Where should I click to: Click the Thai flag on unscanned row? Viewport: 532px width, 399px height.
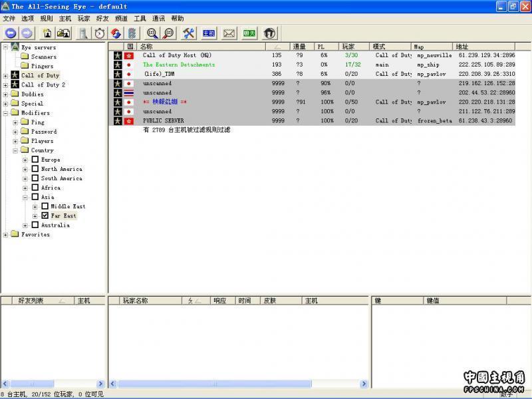(x=129, y=92)
